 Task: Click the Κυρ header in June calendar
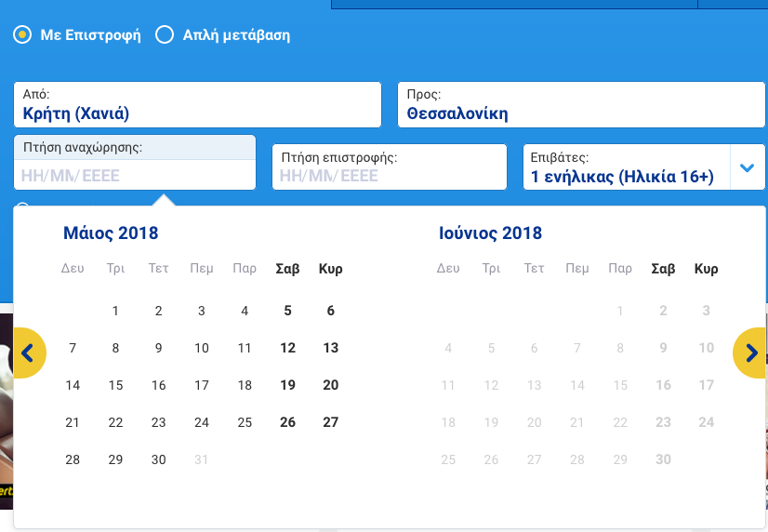point(707,269)
